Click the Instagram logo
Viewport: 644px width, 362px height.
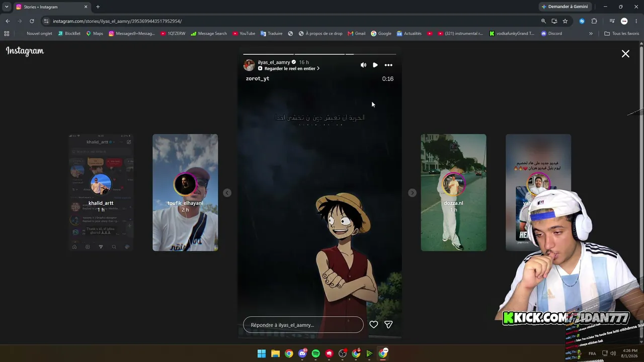click(x=25, y=51)
